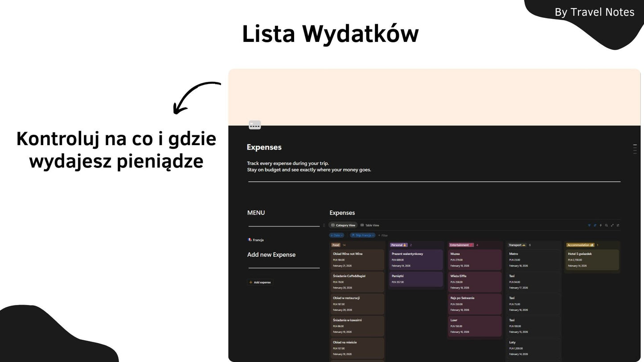Screen dimensions: 644x362
Task: Open the Taxi card costing PLN 75.00
Action: click(x=533, y=304)
